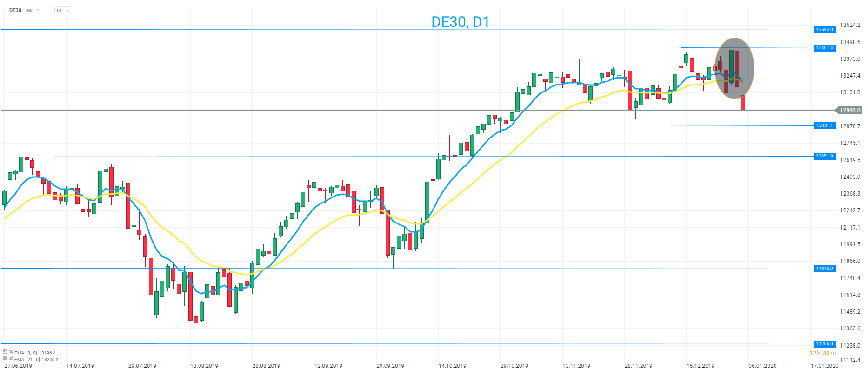Click the 11363.6 price axis label
868x374 pixels.
850,328
